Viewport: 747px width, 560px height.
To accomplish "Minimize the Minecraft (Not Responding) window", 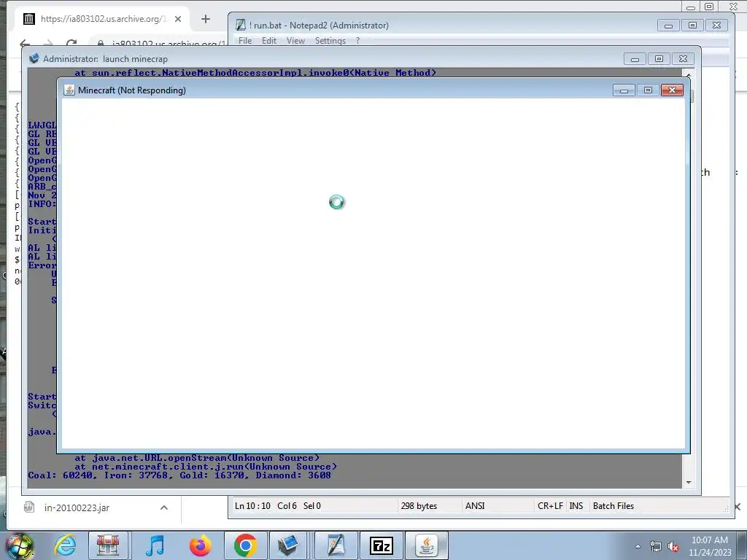I will pyautogui.click(x=624, y=90).
